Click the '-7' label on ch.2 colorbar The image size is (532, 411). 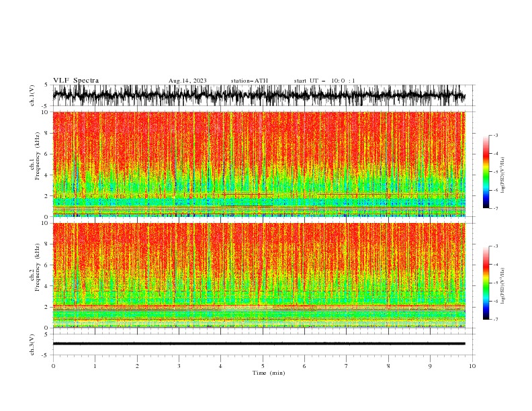pos(496,320)
